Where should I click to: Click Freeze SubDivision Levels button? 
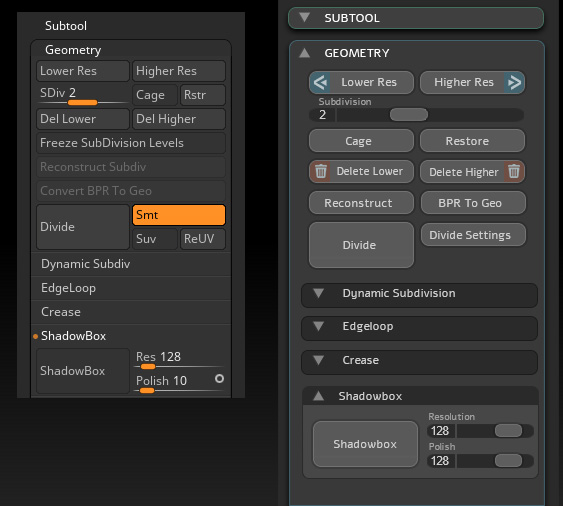131,143
